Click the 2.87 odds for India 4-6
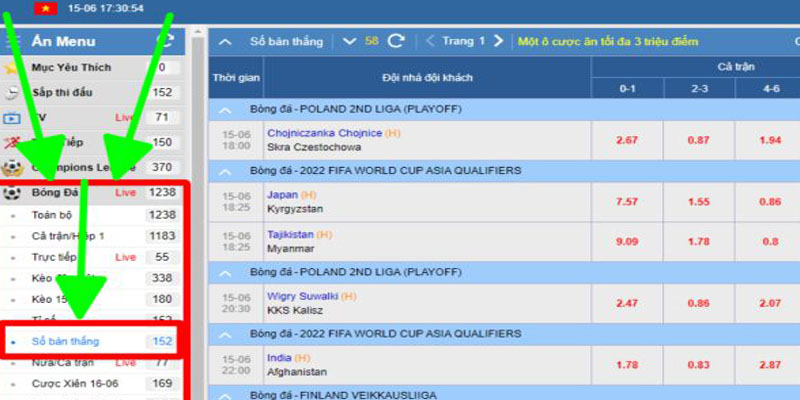This screenshot has height=400, width=800. click(x=770, y=364)
